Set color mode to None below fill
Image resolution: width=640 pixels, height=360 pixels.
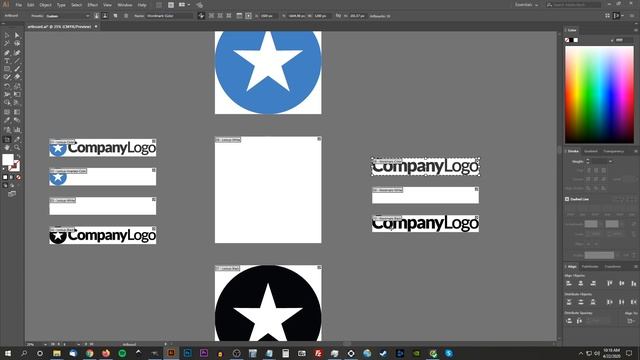click(18, 178)
